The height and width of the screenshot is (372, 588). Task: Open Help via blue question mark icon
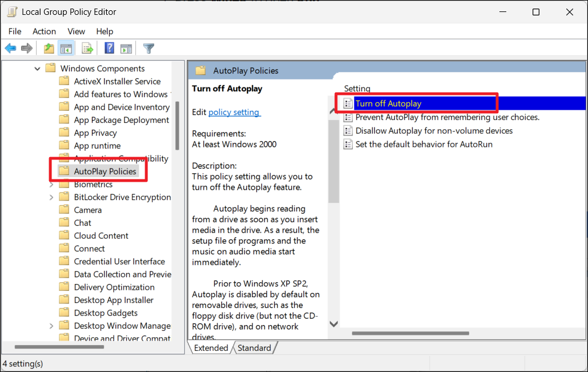click(x=109, y=49)
